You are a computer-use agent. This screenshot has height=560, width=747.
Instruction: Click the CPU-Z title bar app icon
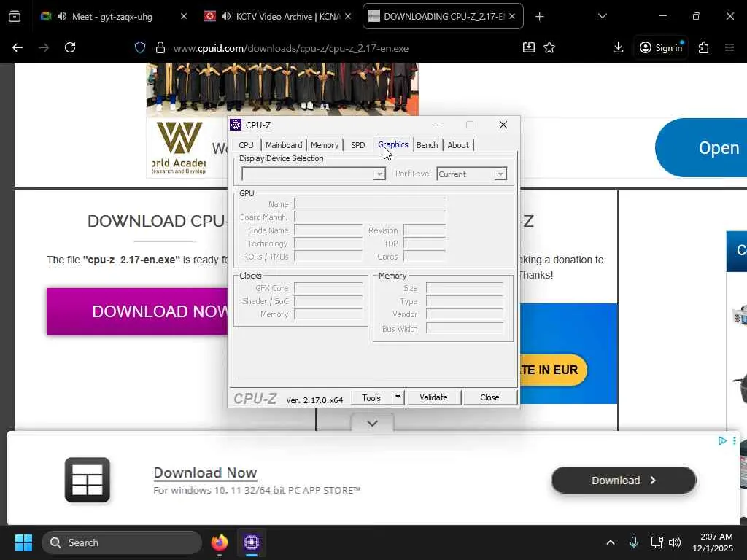[236, 125]
